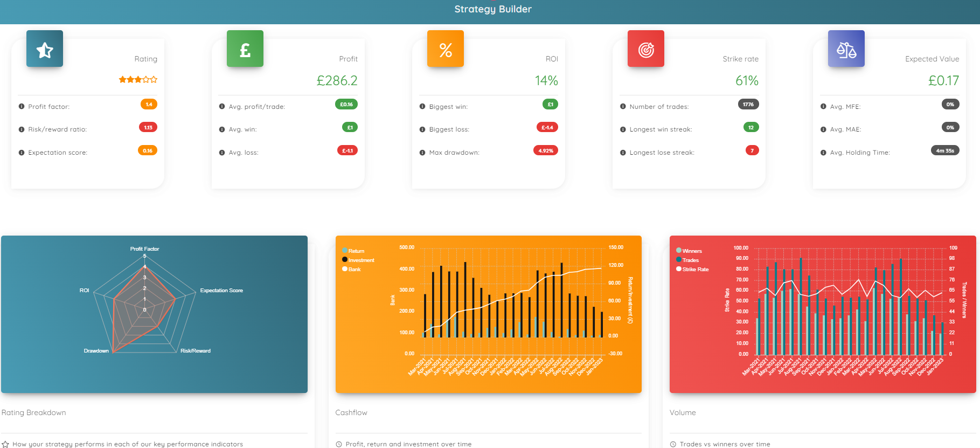The height and width of the screenshot is (448, 980).
Task: Click info icon beside Avg. Holding Time
Action: point(823,153)
